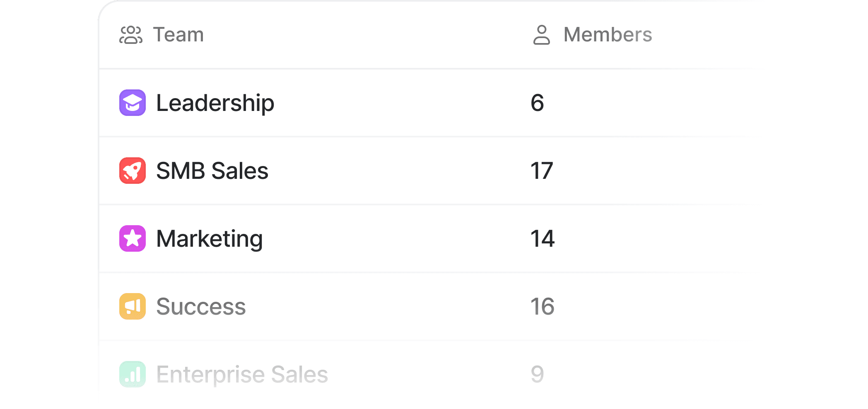868x409 pixels.
Task: Click Success member count 16
Action: click(x=542, y=306)
